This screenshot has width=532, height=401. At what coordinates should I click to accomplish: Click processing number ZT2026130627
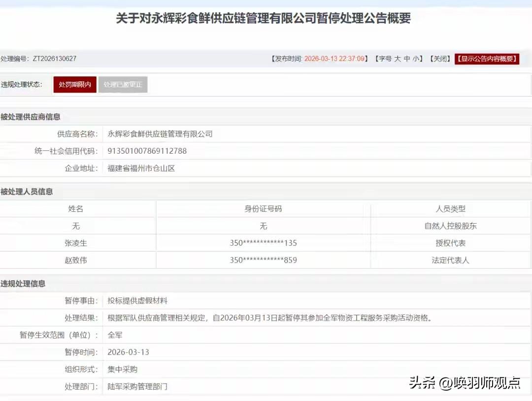click(x=54, y=59)
